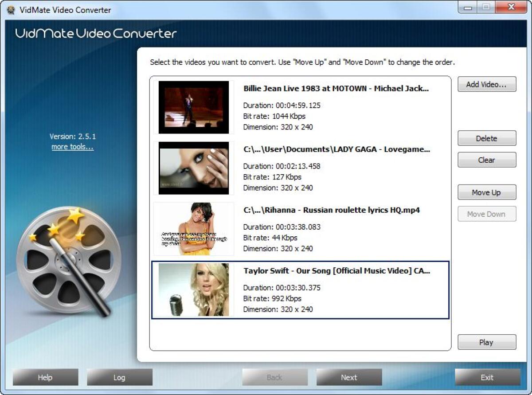Open the Log viewer
The width and height of the screenshot is (532, 395).
pyautogui.click(x=119, y=377)
